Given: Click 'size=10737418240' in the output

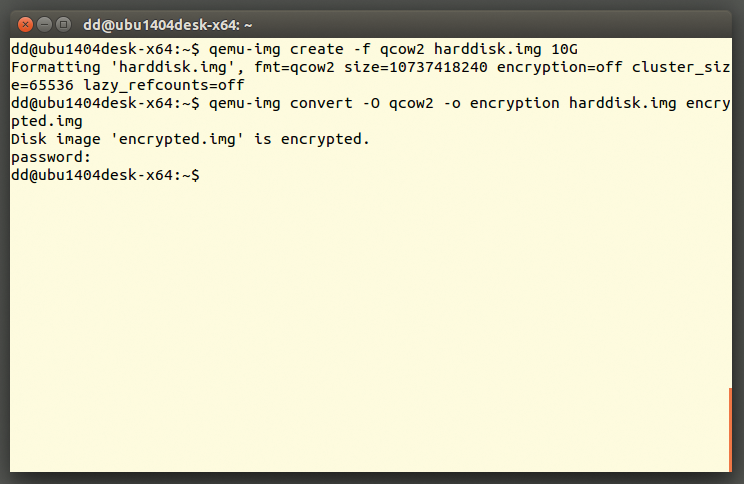Looking at the screenshot, I should click(416, 67).
